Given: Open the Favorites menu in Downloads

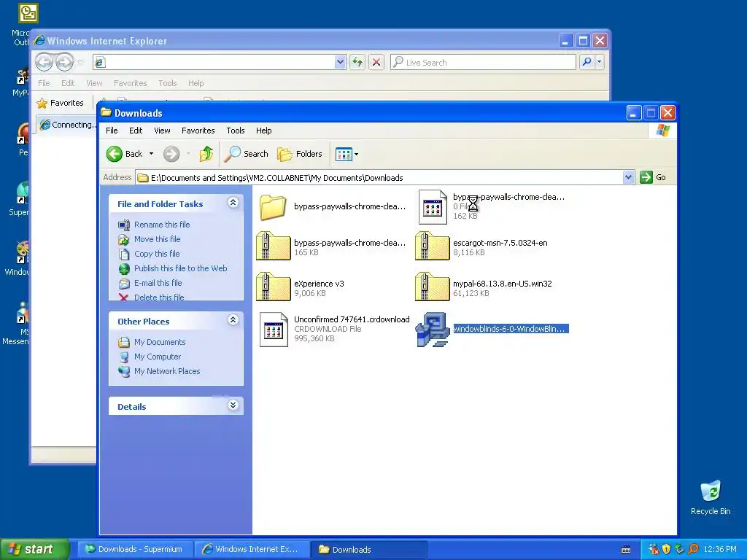Looking at the screenshot, I should (x=198, y=131).
